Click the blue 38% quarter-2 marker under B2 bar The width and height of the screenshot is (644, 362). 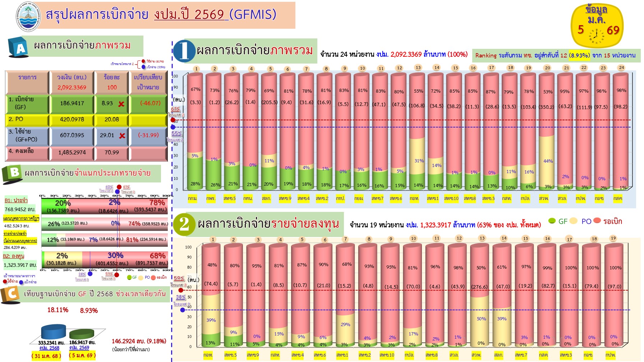click(90, 274)
